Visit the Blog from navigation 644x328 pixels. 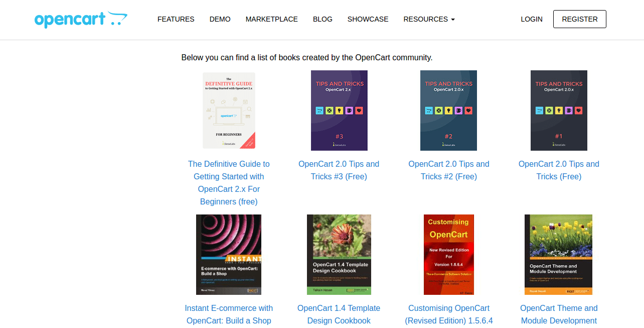(323, 19)
